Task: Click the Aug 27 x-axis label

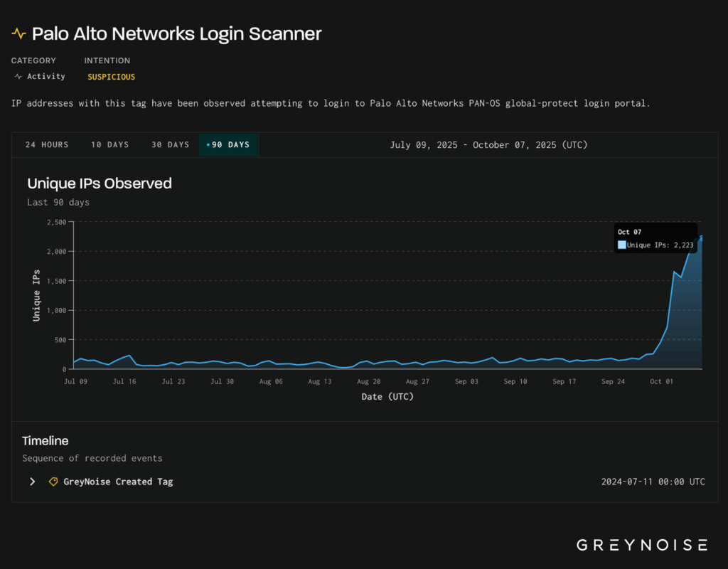Action: [x=417, y=381]
